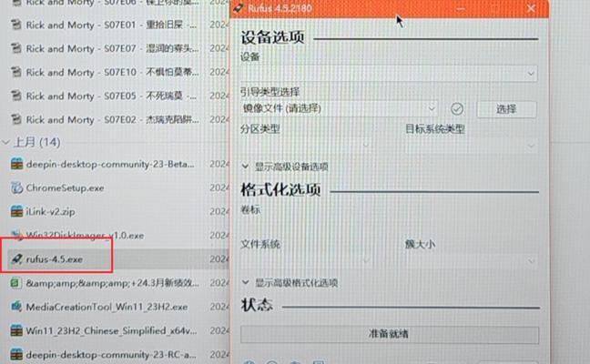Click the 选择 button to pick an image
Image resolution: width=590 pixels, height=364 pixels.
tap(506, 109)
